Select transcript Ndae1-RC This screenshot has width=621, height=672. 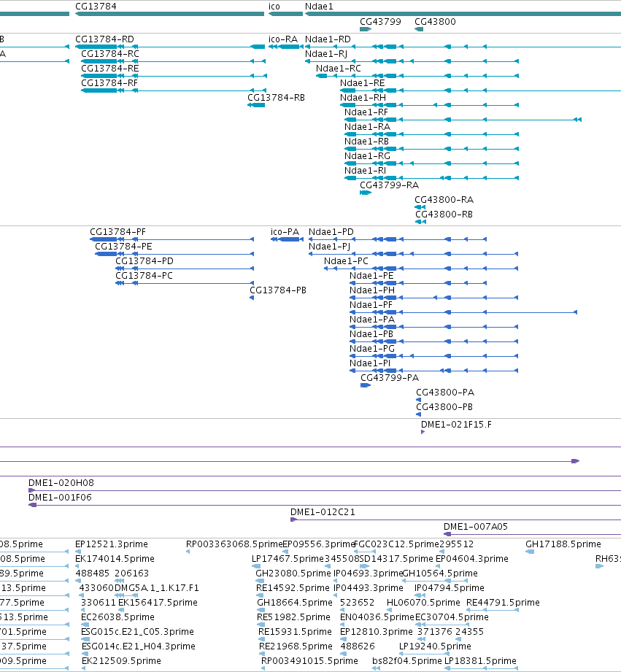tap(417, 76)
